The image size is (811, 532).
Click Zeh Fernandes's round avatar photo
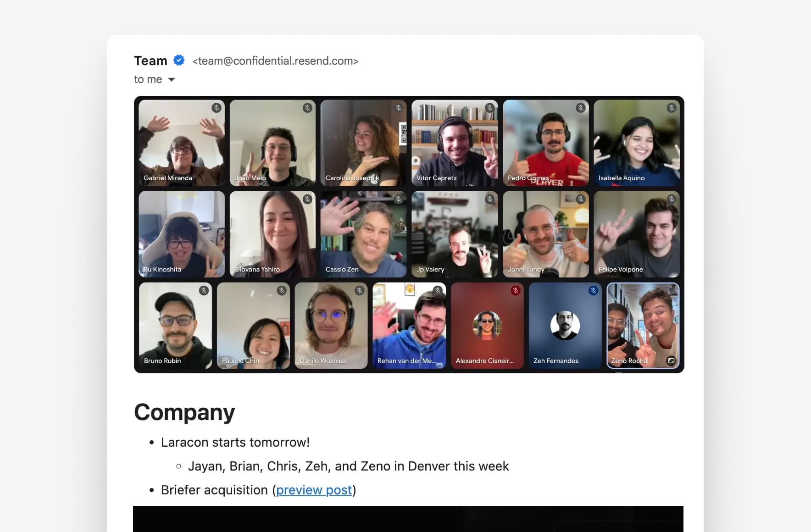click(565, 326)
